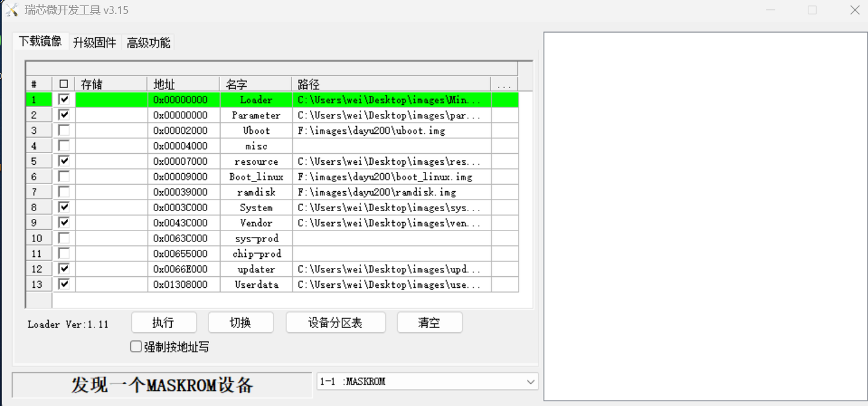
Task: Enable the Uboot image checkbox
Action: coord(63,130)
